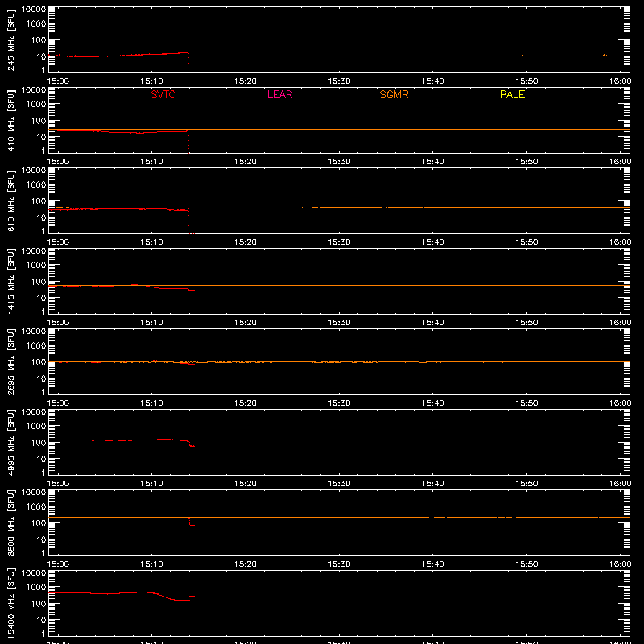
Task: Click the 15:50 tick label under 4995 MHz panel
Action: click(x=526, y=484)
